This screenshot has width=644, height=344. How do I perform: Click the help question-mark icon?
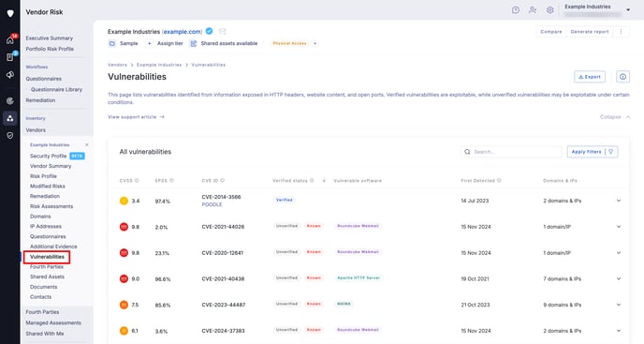point(516,10)
